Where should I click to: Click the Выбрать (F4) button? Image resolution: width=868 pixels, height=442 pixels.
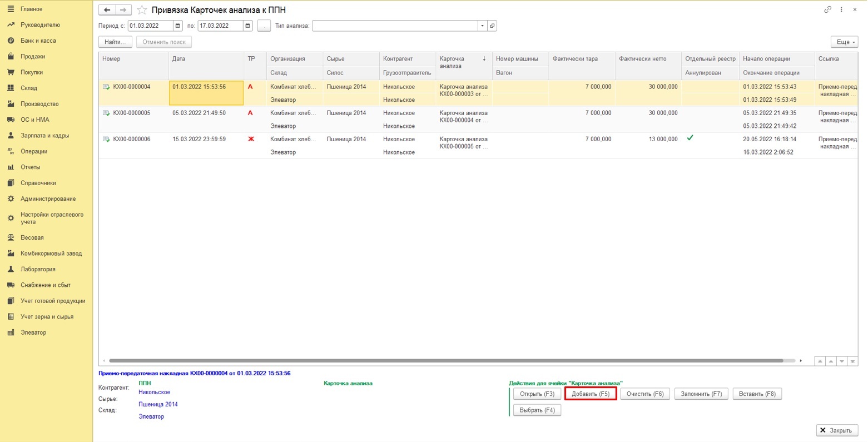(537, 410)
